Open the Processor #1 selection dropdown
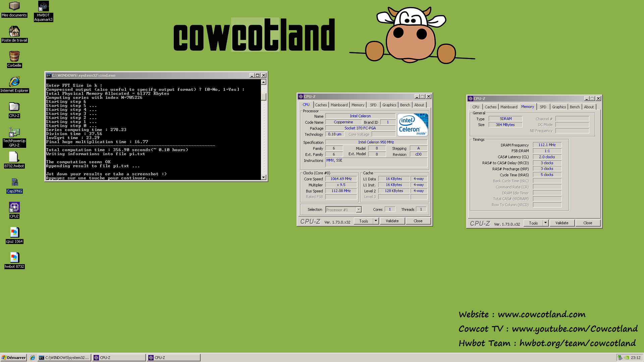The width and height of the screenshot is (644, 362). point(343,210)
